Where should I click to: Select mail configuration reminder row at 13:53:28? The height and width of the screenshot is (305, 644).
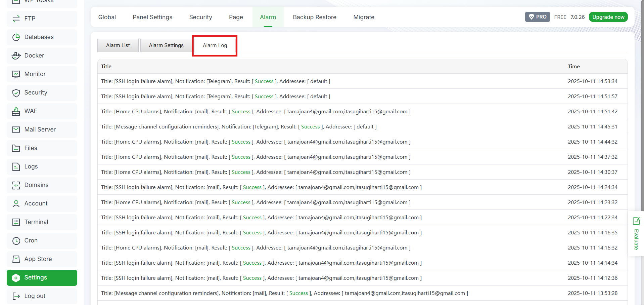(362, 293)
